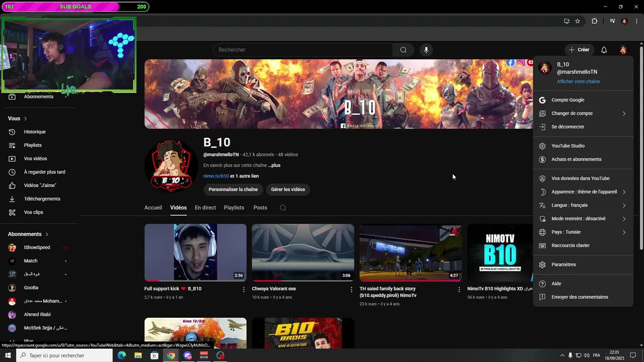Click the Rechercher search field
Image resolution: width=644 pixels, height=362 pixels.
[303, 50]
